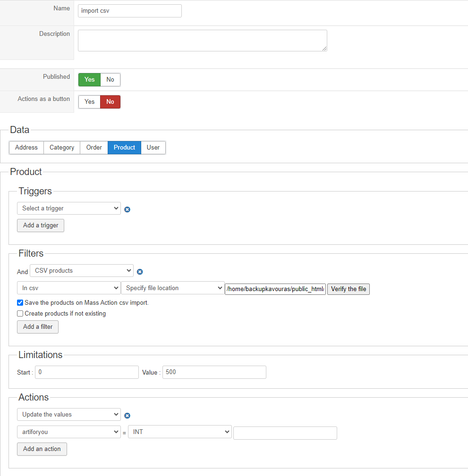Switch to the Category data tab
The width and height of the screenshot is (468, 476).
62,148
